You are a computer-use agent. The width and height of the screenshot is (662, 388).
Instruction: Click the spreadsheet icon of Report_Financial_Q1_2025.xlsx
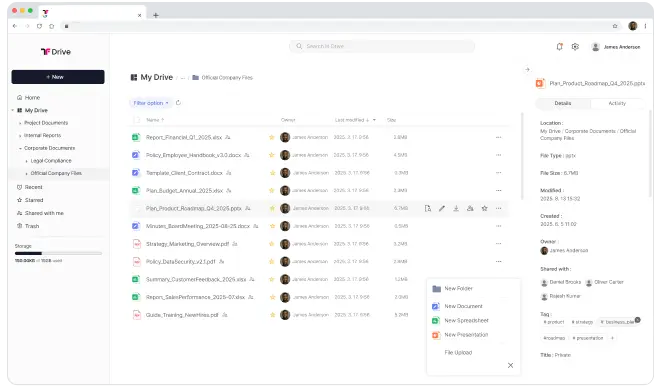pos(136,137)
